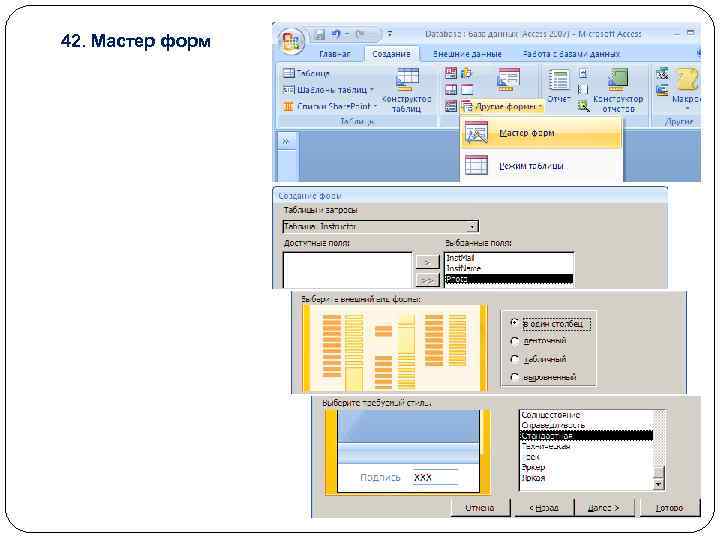Image resolution: width=720 pixels, height=540 pixels.
Task: Click the PivotChart icon in the Forms group
Action: click(x=467, y=73)
